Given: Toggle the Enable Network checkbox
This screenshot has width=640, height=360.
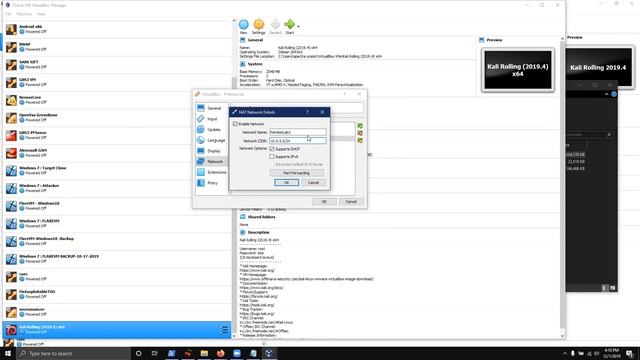Looking at the screenshot, I should coord(235,124).
